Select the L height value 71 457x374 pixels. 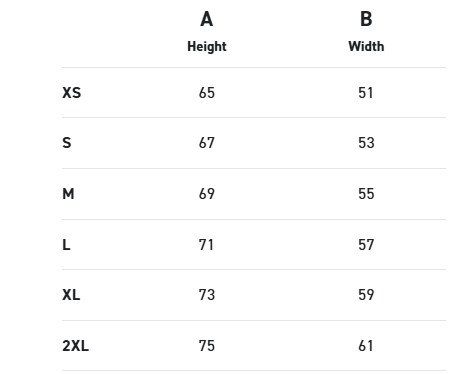pos(206,245)
